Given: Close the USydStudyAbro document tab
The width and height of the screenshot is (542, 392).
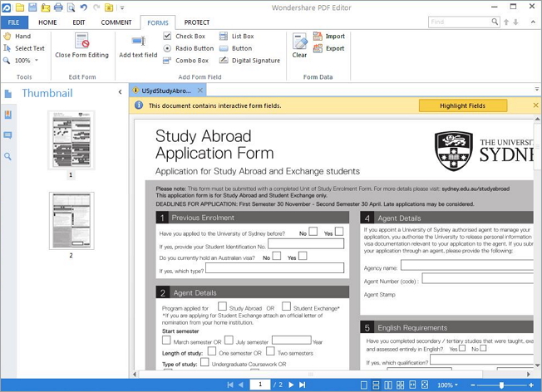Looking at the screenshot, I should click(200, 91).
